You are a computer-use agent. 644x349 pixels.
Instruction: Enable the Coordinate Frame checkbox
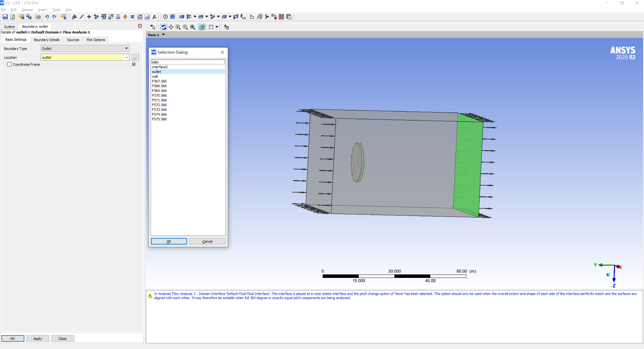click(9, 64)
